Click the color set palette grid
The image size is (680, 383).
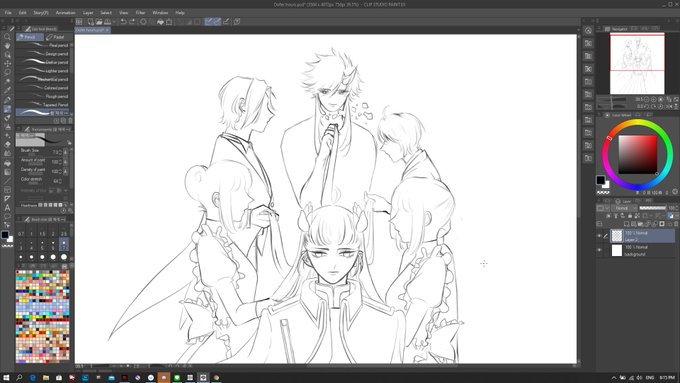click(x=42, y=316)
